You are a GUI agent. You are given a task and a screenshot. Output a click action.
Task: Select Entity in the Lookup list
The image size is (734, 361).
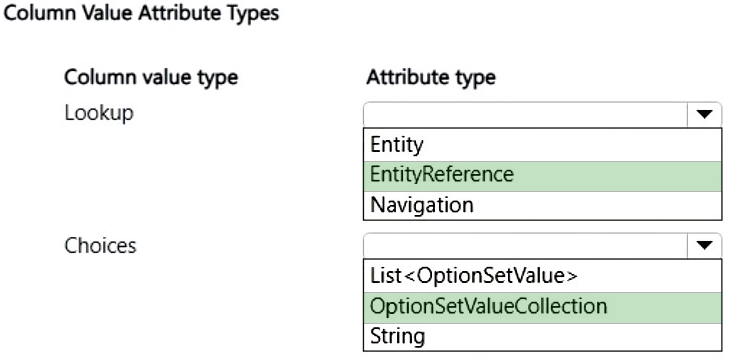pos(543,145)
